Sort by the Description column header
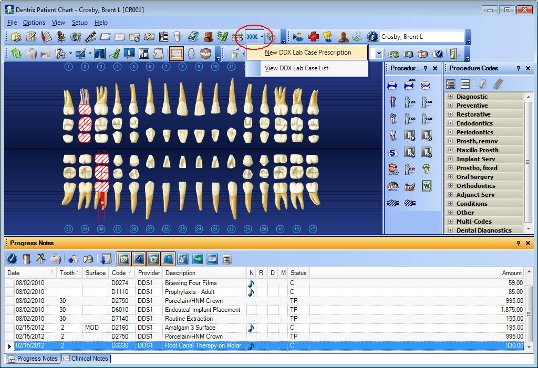Viewport: 538px width, 368px height. click(205, 273)
